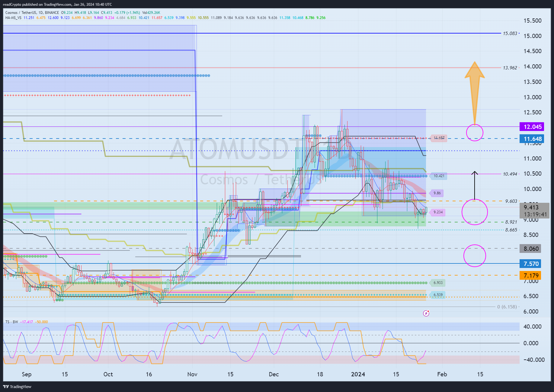Click the Vol 429.26K legend value
The image size is (554, 392).
151,13
